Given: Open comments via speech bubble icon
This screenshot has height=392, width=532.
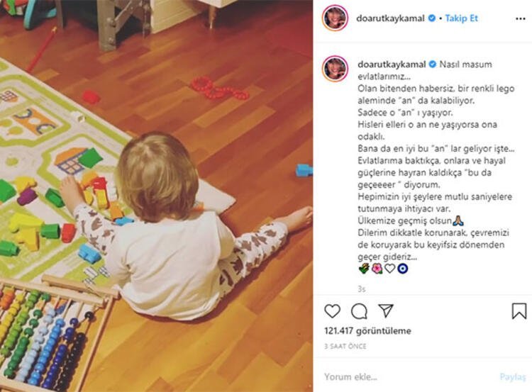Looking at the screenshot, I should click(x=359, y=311).
